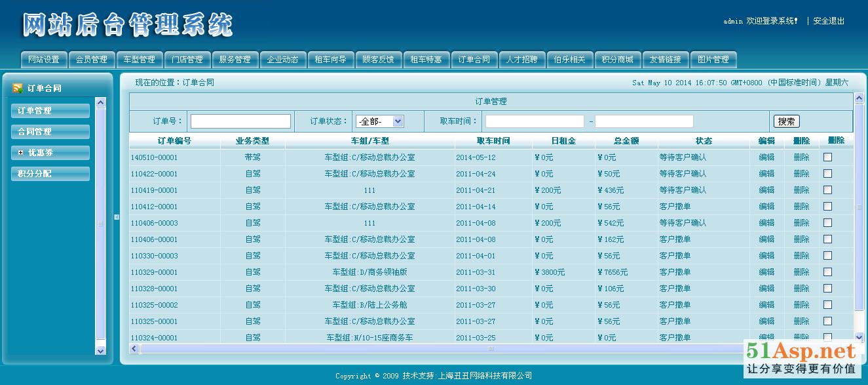This screenshot has height=385, width=868.
Task: Select the checkbox for order 110419-00001
Action: [827, 190]
